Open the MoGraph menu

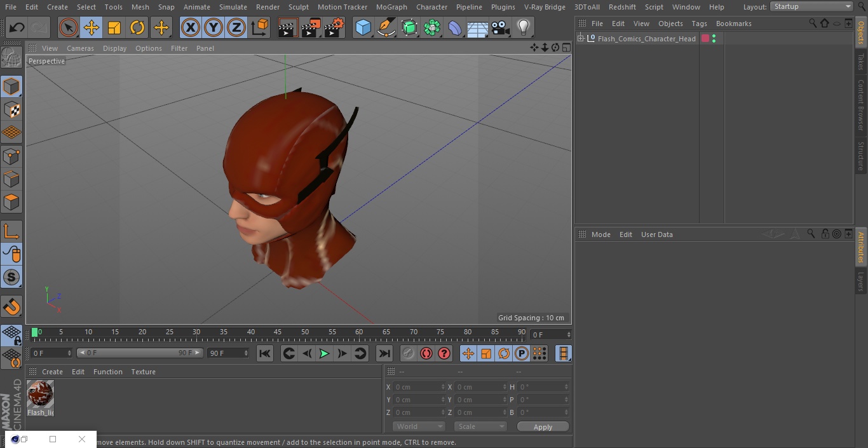[x=391, y=7]
